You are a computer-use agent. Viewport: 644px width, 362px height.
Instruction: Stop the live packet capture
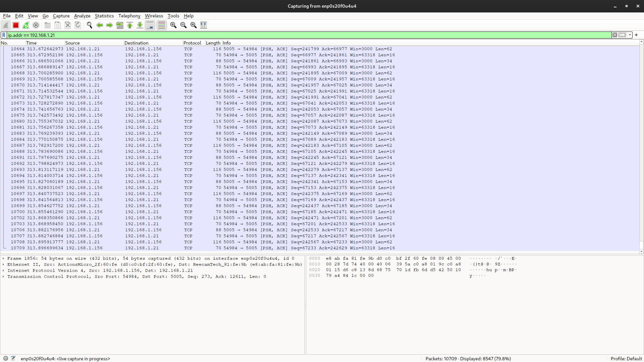(15, 25)
